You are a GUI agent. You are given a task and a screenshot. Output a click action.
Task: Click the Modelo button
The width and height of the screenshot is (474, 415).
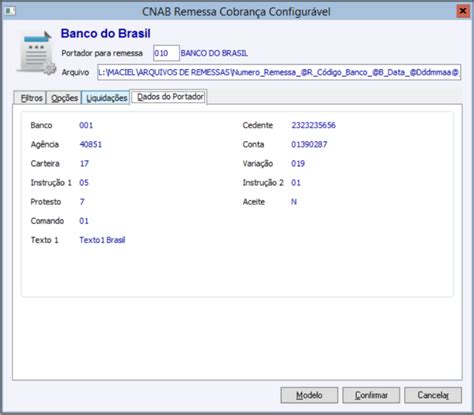(309, 395)
